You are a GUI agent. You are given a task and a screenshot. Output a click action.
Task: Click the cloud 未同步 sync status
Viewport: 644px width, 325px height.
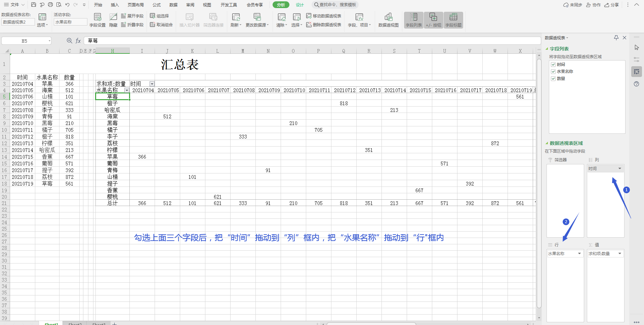[x=573, y=5]
